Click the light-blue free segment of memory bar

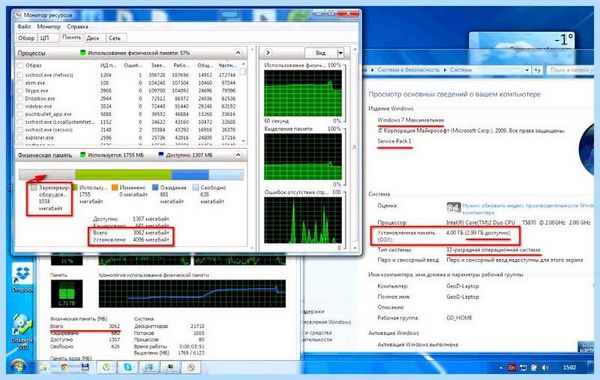coord(226,175)
